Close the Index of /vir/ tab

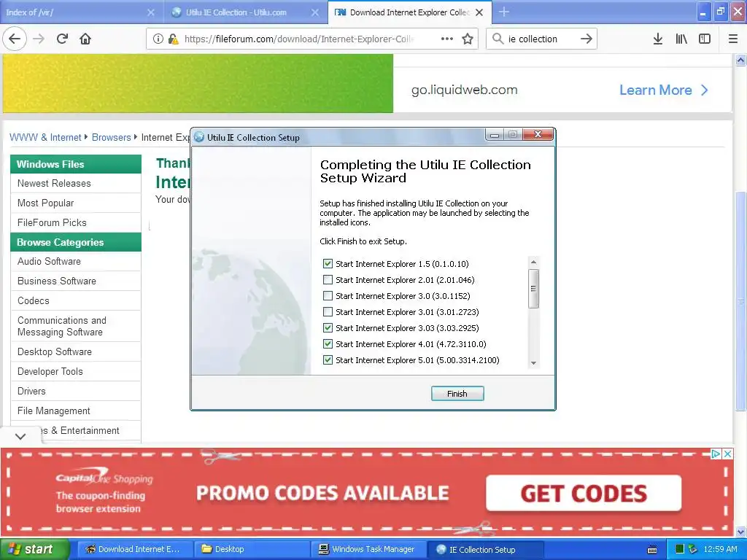click(150, 12)
